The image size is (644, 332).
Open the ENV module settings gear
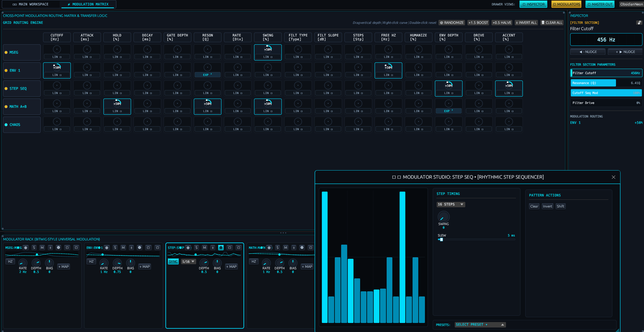(x=140, y=248)
